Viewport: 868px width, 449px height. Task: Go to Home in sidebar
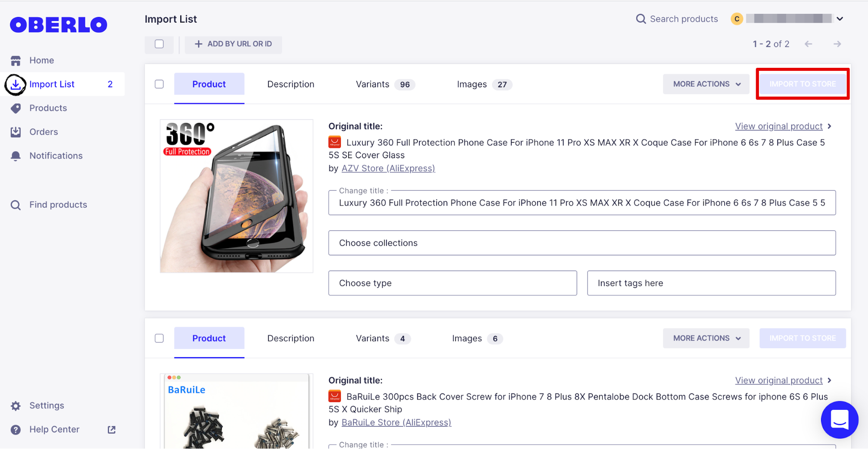click(x=42, y=60)
